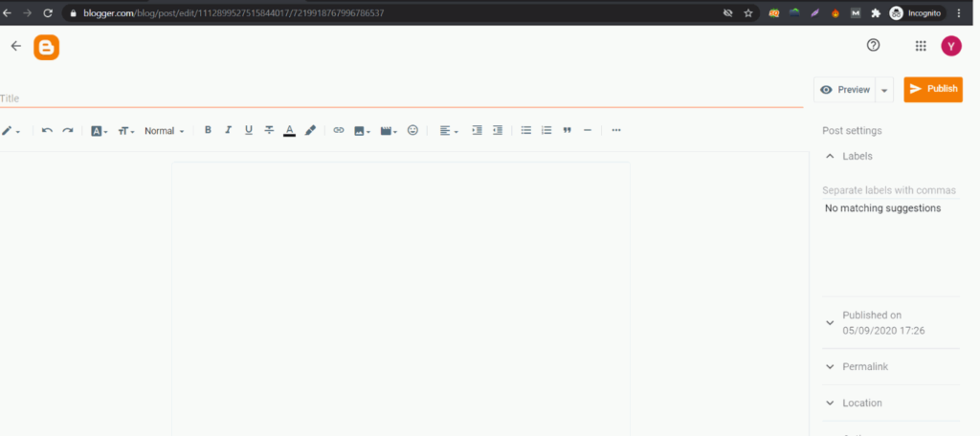Insert a numbered list
Viewport: 980px width, 436px height.
[x=546, y=130]
